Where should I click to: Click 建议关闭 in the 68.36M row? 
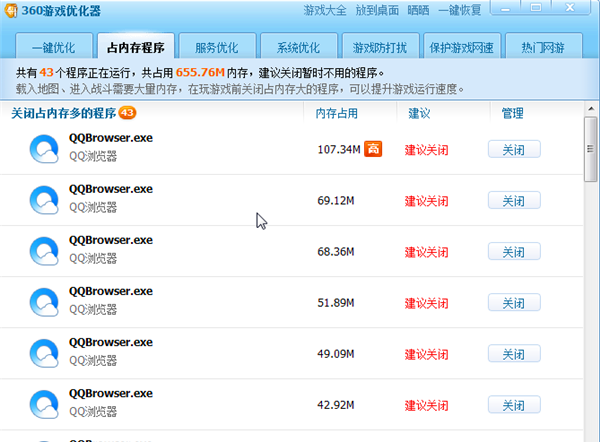coord(426,252)
